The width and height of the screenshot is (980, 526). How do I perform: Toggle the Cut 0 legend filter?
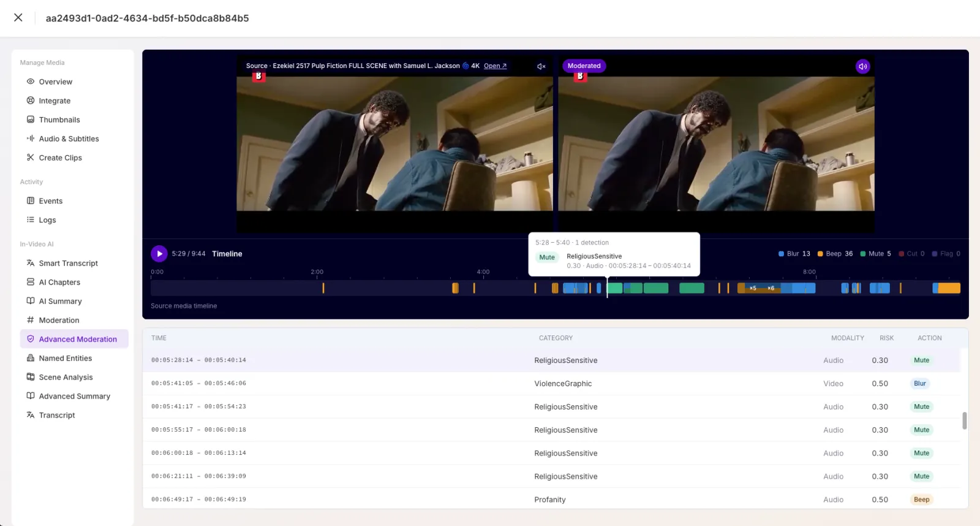(912, 254)
